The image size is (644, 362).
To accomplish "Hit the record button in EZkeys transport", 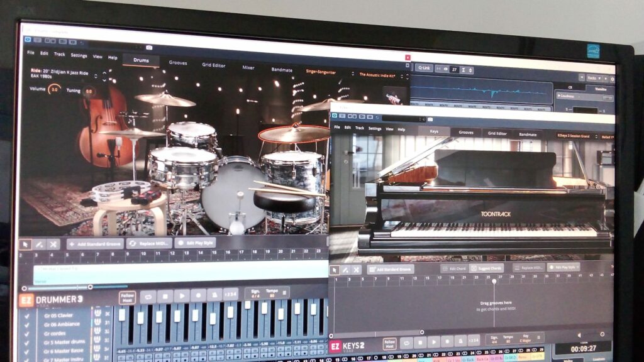I will (447, 341).
